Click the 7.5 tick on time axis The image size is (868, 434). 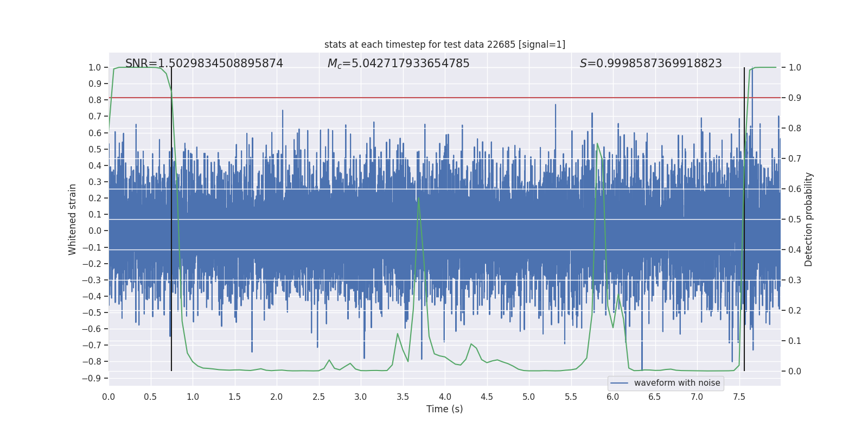coord(739,397)
